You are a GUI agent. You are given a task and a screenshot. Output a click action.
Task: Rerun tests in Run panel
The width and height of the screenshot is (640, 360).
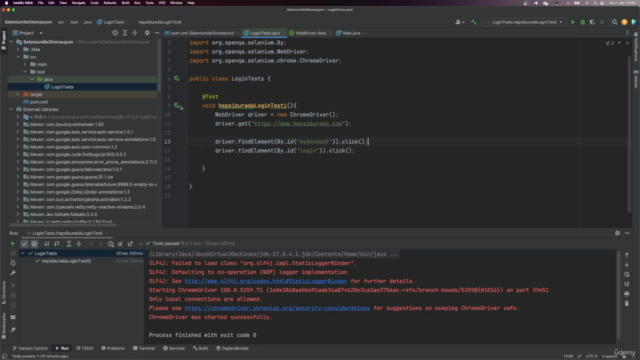click(x=13, y=244)
